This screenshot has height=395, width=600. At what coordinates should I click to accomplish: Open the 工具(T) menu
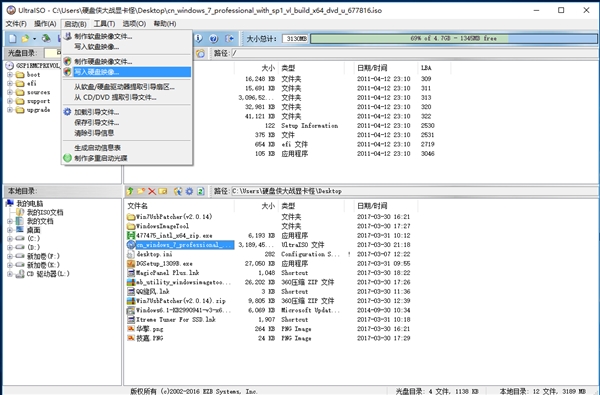104,24
